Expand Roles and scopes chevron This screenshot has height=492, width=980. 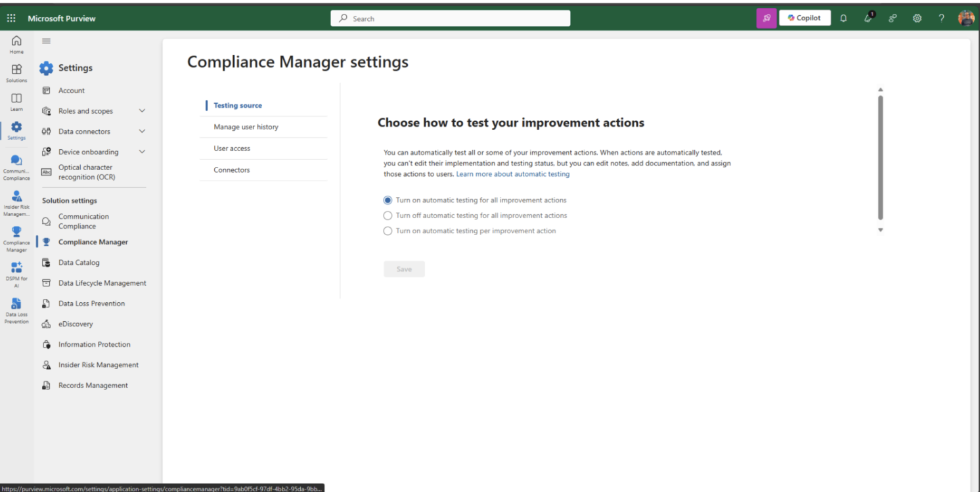pyautogui.click(x=142, y=111)
